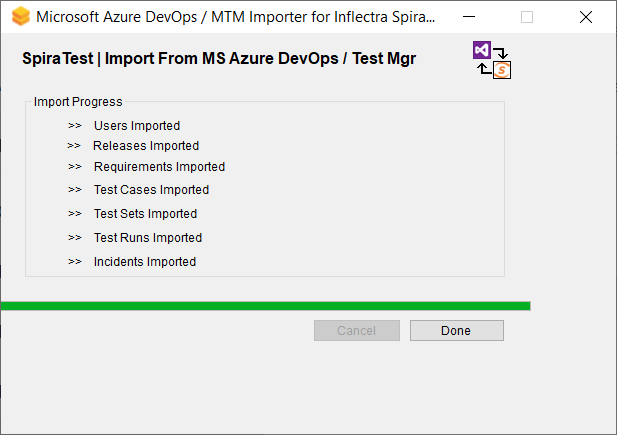Select the Test Cases Imported status text

(x=151, y=190)
